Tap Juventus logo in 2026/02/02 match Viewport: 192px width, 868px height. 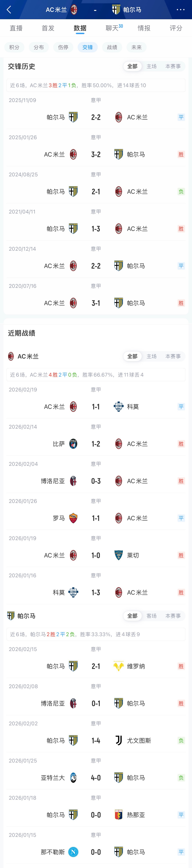pyautogui.click(x=119, y=741)
